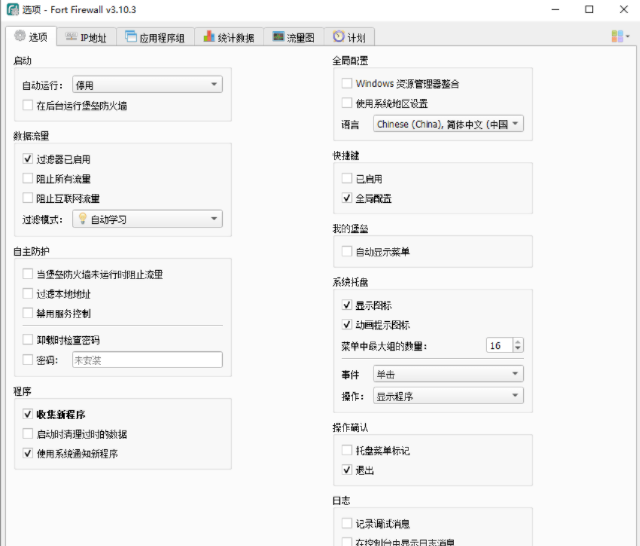Click the clock icon on the 计划 tab

pos(339,37)
